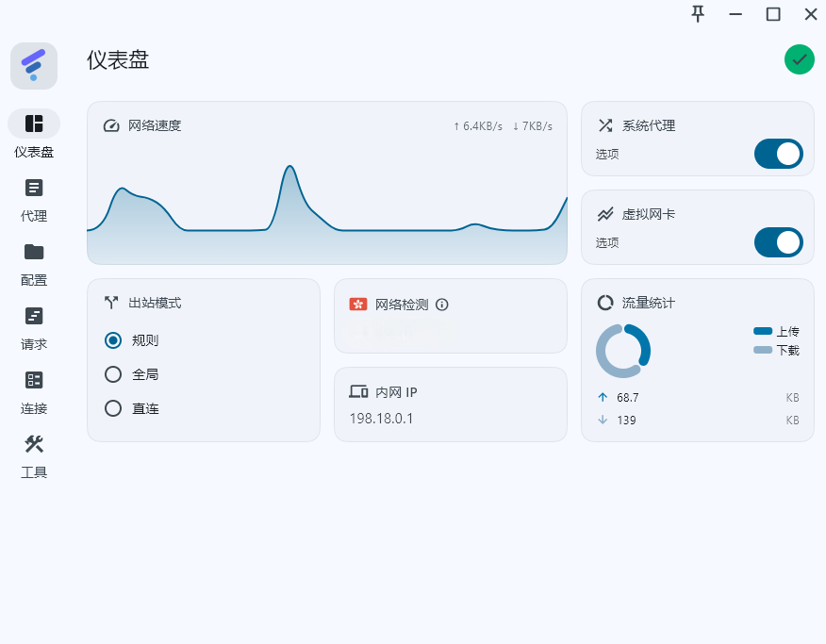Click the 虚拟网卡 double-line icon
The image size is (826, 644).
point(605,214)
